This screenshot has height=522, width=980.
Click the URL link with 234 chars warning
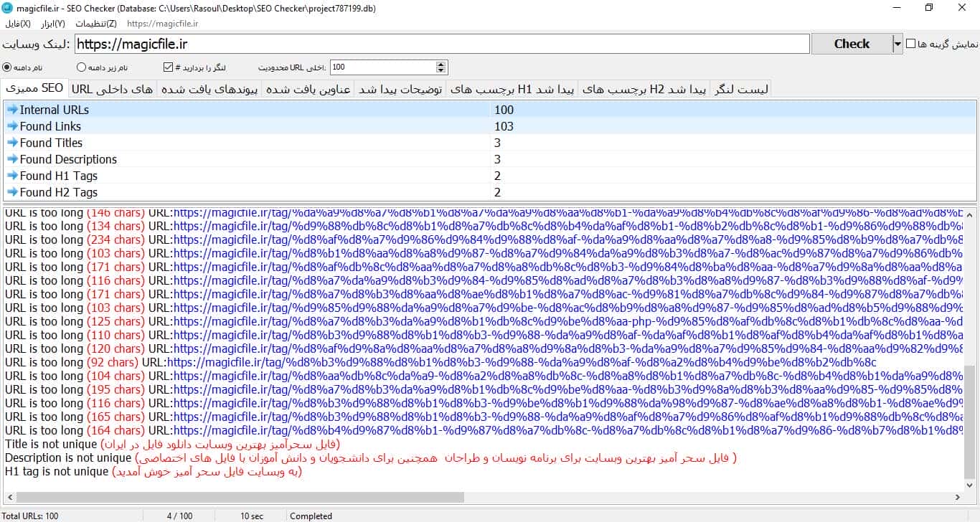(x=568, y=239)
